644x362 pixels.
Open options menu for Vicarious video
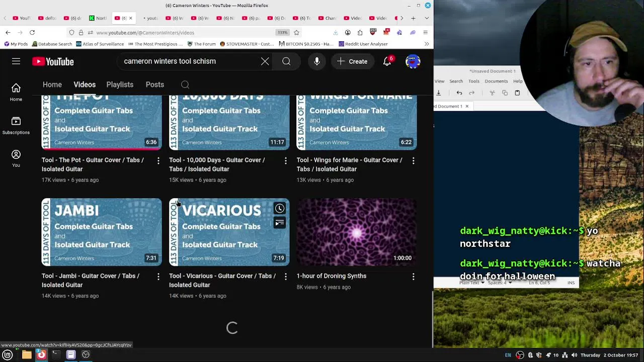[x=286, y=277]
